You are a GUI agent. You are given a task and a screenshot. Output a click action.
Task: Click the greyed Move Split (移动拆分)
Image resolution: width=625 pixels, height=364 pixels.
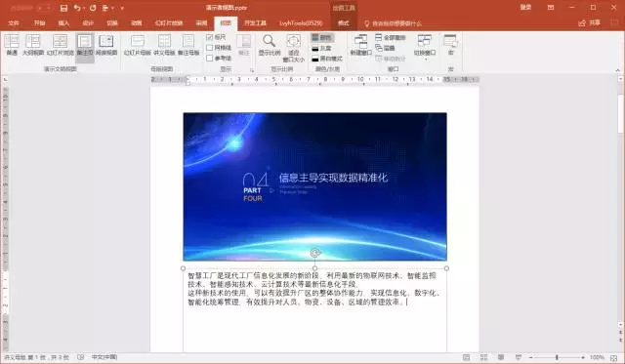[391, 59]
